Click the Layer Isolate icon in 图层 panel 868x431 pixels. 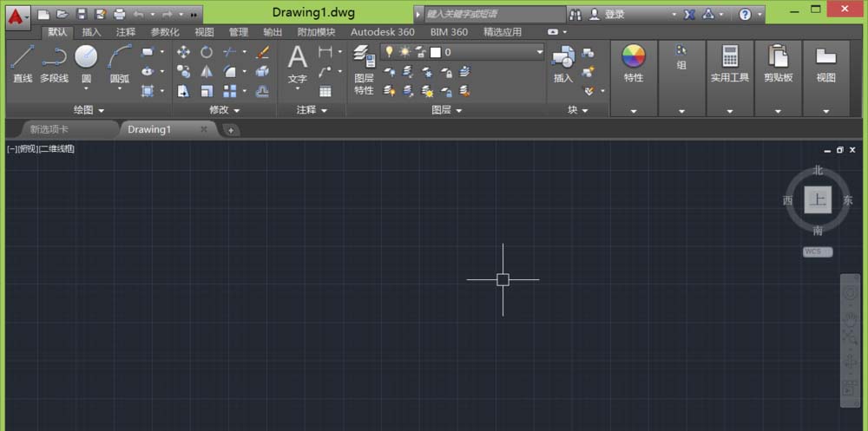click(408, 71)
